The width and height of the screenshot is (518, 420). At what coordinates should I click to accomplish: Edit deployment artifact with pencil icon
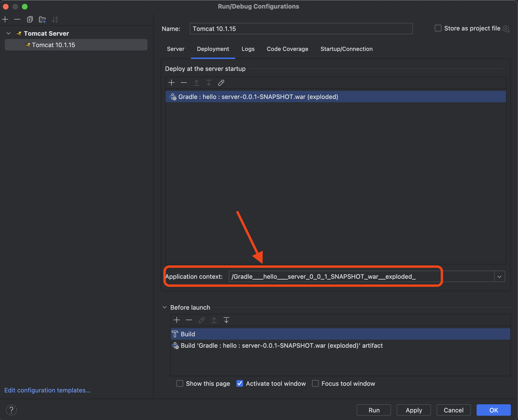click(x=221, y=83)
